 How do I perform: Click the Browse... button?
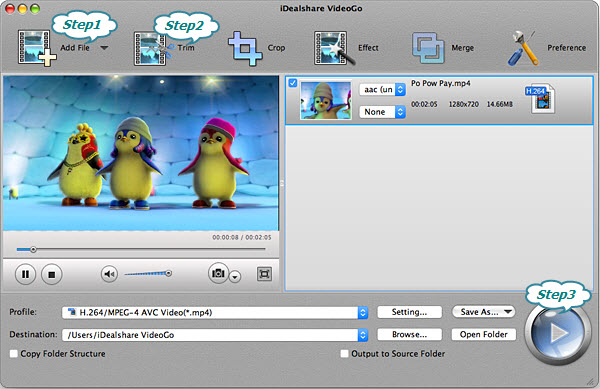click(409, 334)
